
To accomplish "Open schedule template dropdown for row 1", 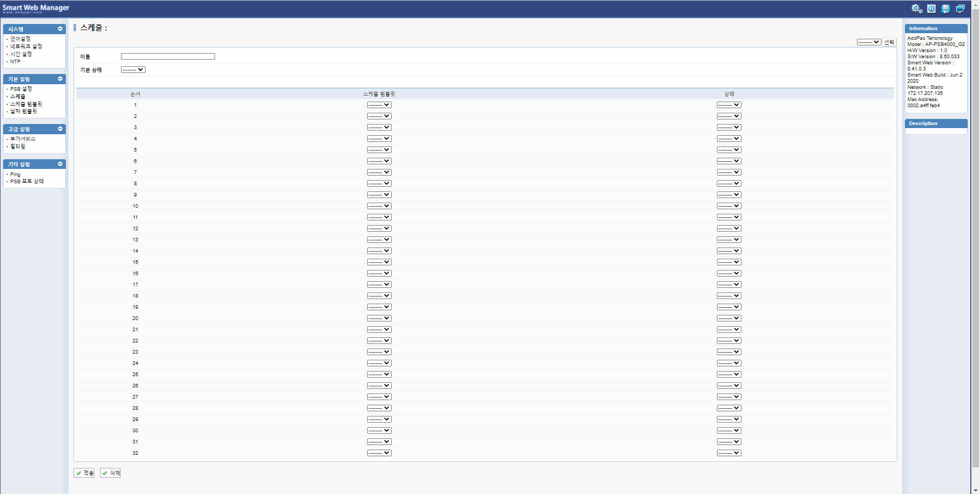I will pos(379,105).
